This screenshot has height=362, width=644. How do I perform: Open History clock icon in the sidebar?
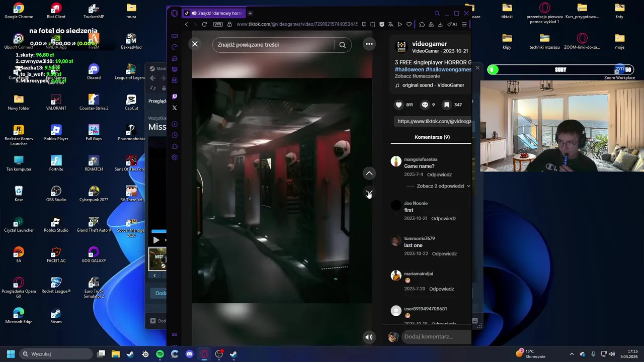tap(175, 135)
